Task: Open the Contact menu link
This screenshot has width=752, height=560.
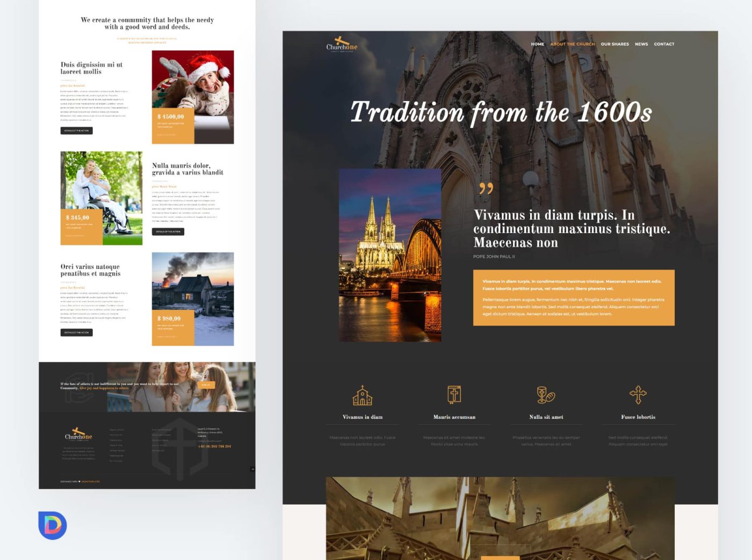Action: [x=664, y=44]
